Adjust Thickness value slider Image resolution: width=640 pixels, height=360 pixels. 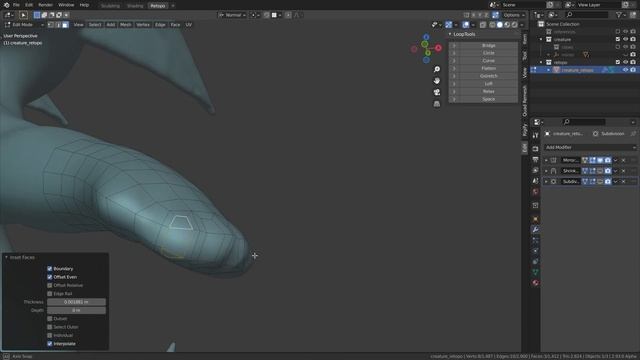point(76,302)
